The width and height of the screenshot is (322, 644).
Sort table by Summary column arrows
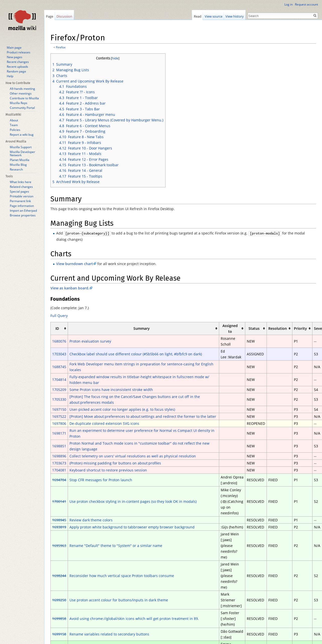(x=216, y=329)
